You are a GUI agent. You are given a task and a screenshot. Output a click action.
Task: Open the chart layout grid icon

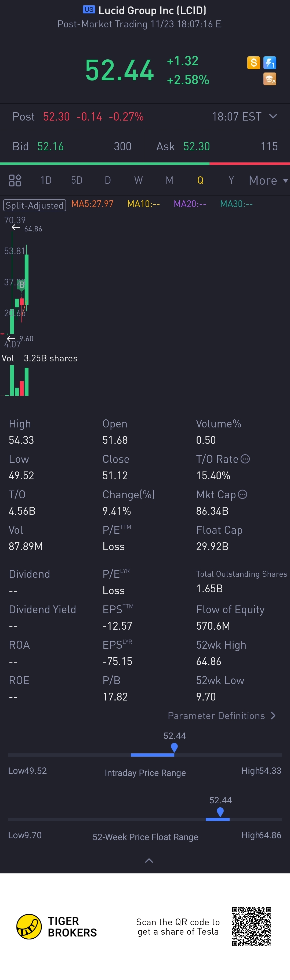(15, 180)
